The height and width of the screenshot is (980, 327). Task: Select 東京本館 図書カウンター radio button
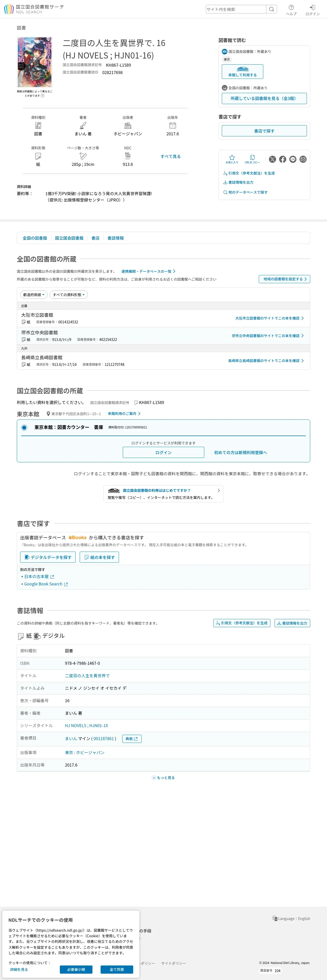pyautogui.click(x=24, y=428)
